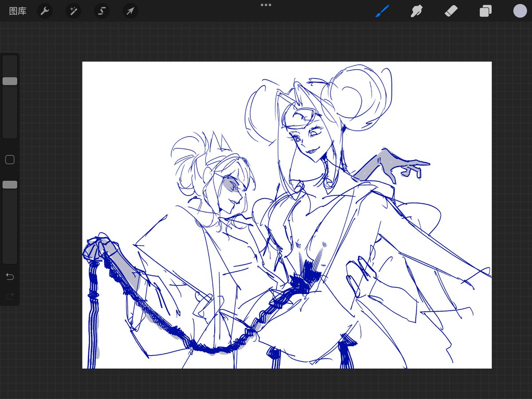Image resolution: width=532 pixels, height=399 pixels.
Task: Undo the last stroke with the undo arrow
Action: tap(10, 277)
